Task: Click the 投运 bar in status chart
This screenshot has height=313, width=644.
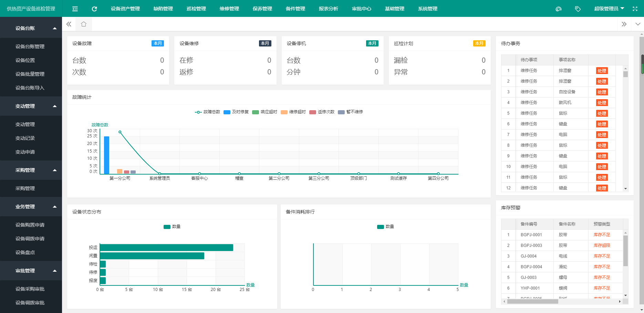Action: pyautogui.click(x=167, y=248)
